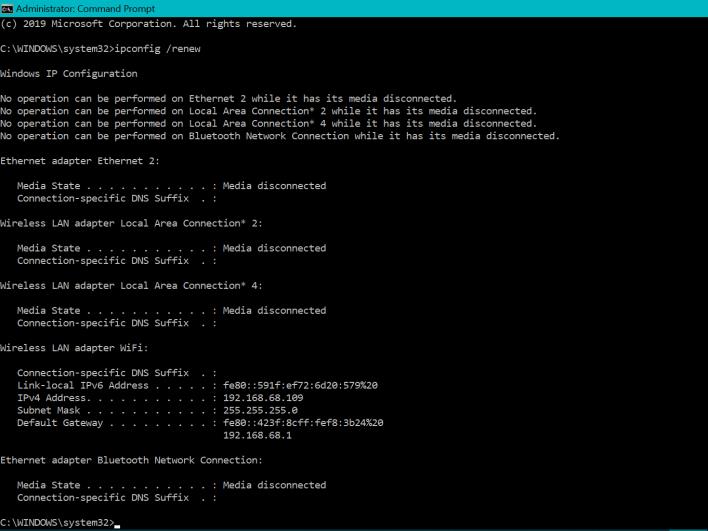The height and width of the screenshot is (531, 708).
Task: Click the IPv6 default gateway fe80::423f value
Action: (303, 423)
